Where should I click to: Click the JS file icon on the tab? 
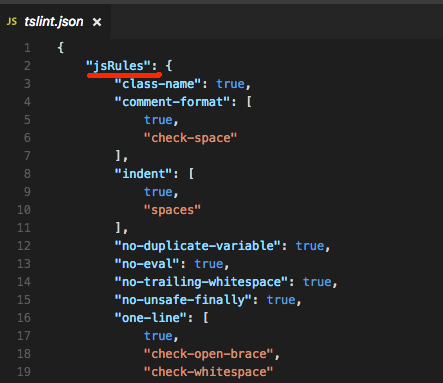coord(12,22)
